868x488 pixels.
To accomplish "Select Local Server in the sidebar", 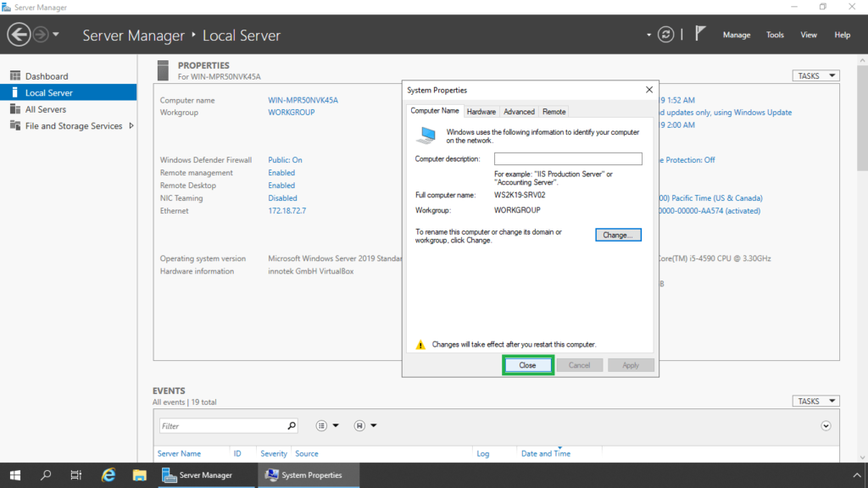I will 68,92.
